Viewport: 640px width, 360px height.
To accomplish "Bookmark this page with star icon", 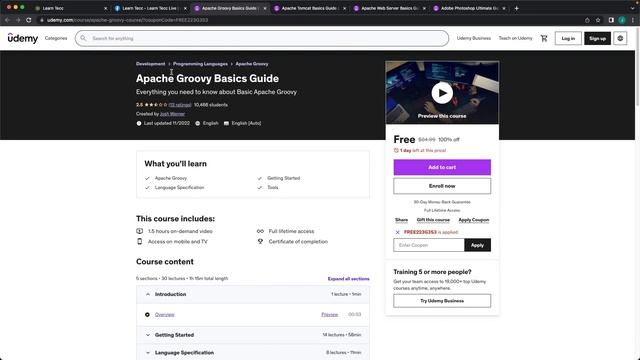I will [598, 20].
